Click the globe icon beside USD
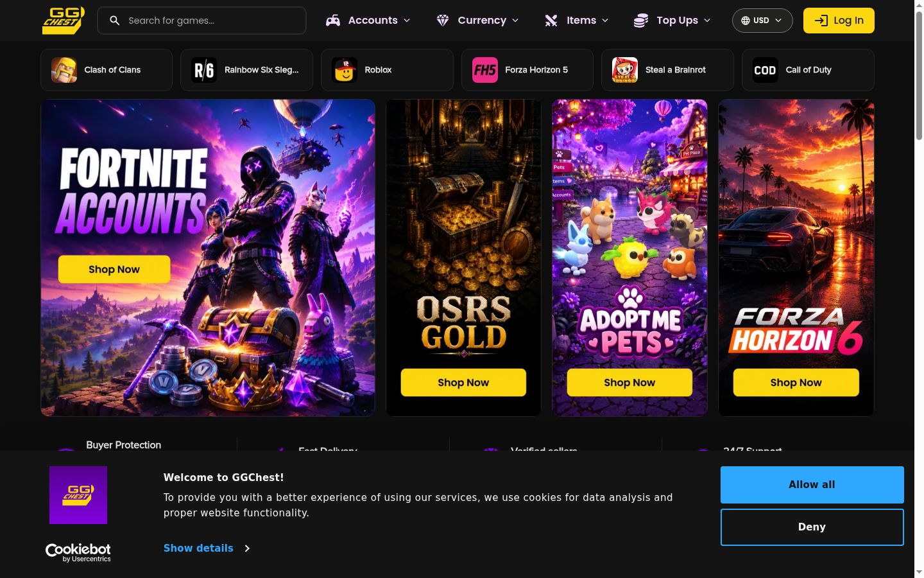924x578 pixels. click(745, 21)
